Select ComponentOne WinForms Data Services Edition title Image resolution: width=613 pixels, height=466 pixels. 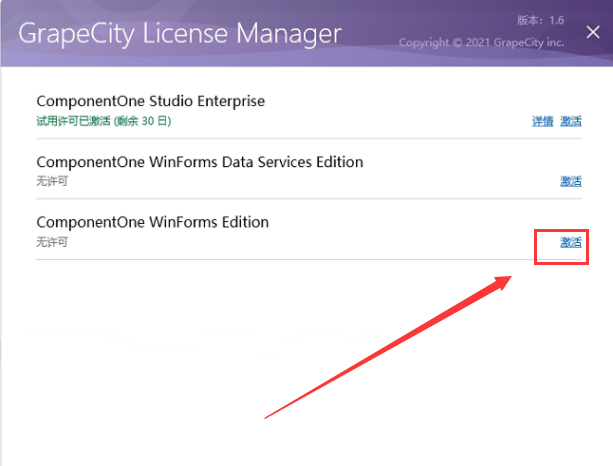point(200,162)
